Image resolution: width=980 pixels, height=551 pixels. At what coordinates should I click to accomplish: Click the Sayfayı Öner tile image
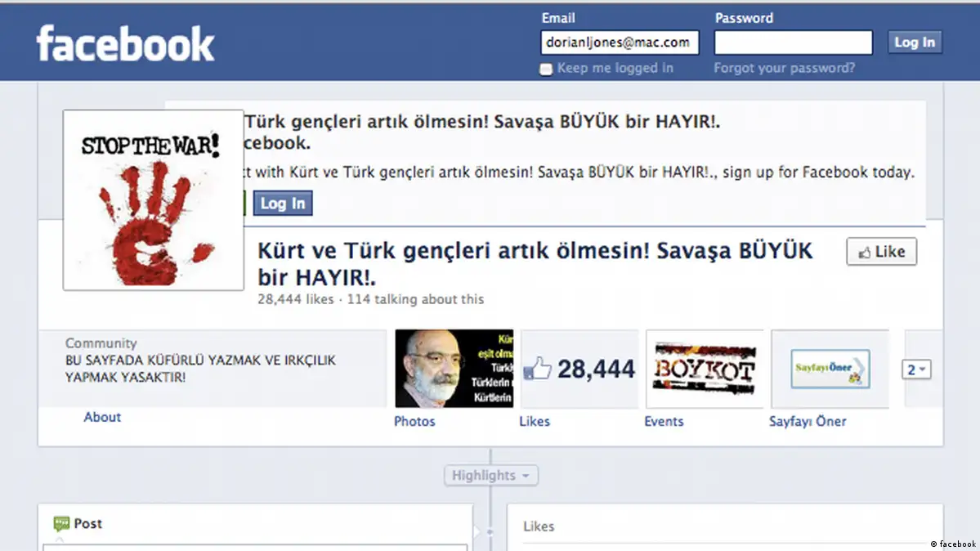[x=830, y=369]
